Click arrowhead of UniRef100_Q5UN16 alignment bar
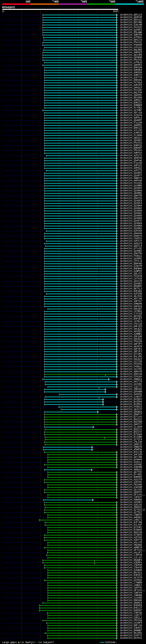146x644 pixels. click(98, 412)
